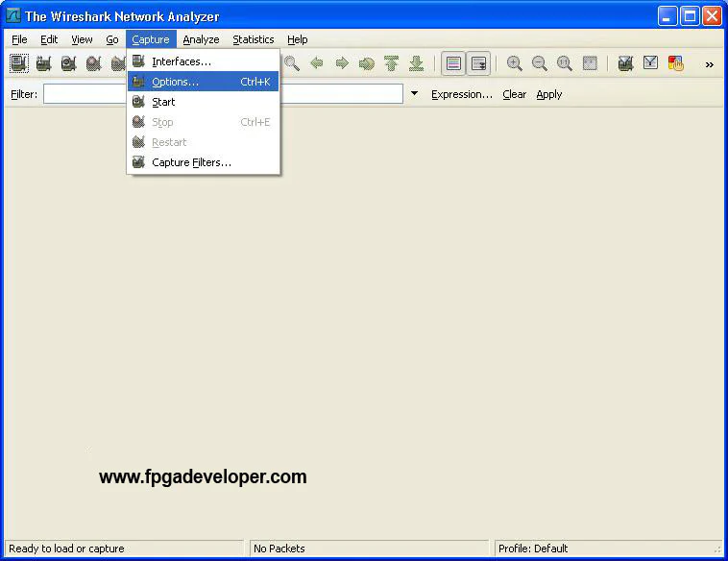Click the start capture toolbar icon

coord(69,64)
